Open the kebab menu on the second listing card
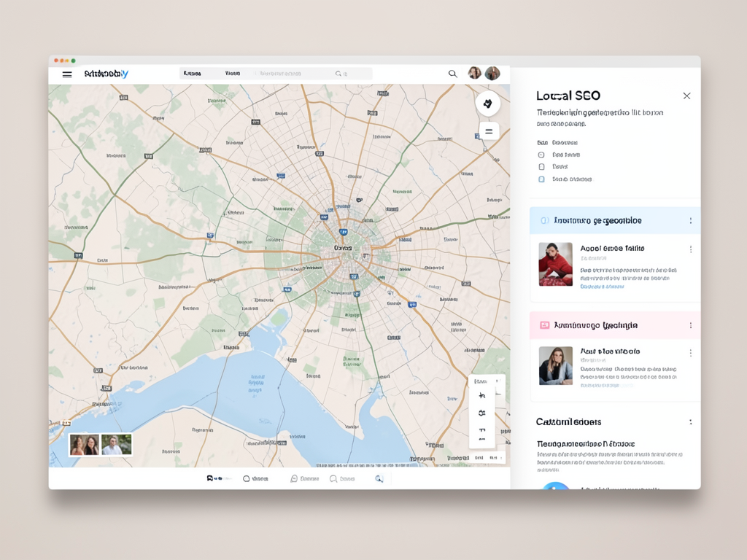This screenshot has height=560, width=747. coord(691,353)
